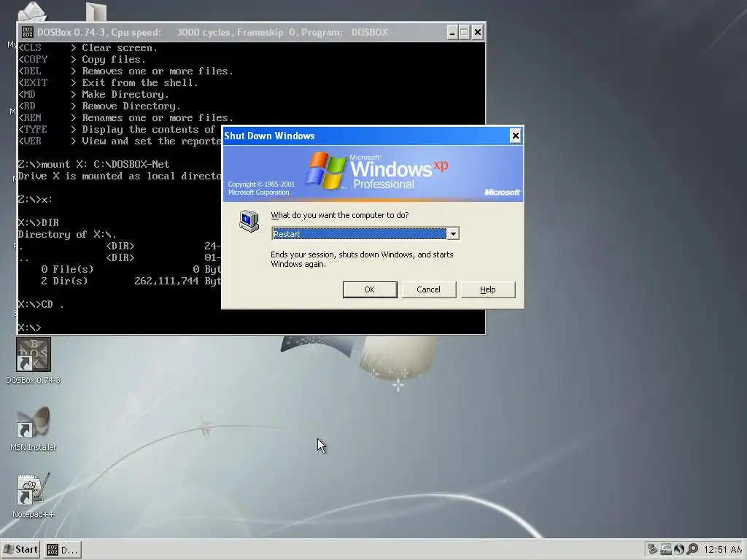Viewport: 747px width, 560px height.
Task: Click 'Directory of X:\.' line
Action: [67, 234]
